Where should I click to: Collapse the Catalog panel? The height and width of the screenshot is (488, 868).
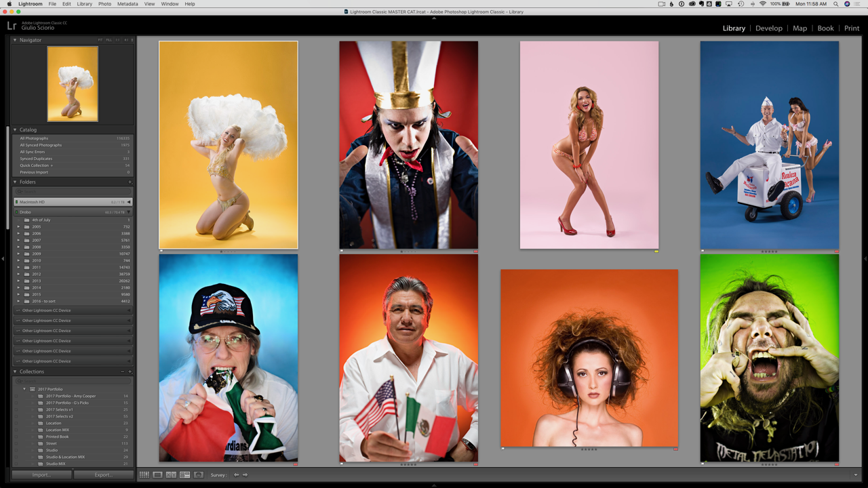(15, 130)
